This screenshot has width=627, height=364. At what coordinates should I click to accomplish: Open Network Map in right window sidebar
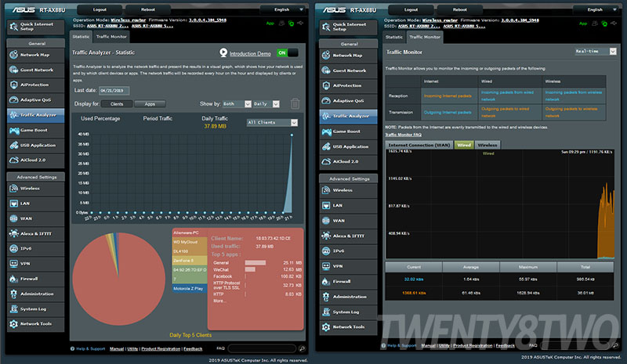pos(348,55)
